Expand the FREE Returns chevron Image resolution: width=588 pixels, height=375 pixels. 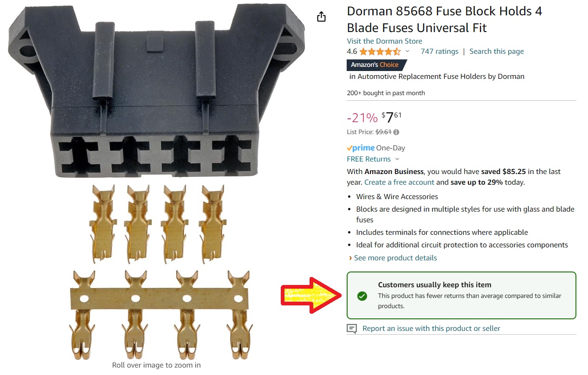click(x=397, y=159)
